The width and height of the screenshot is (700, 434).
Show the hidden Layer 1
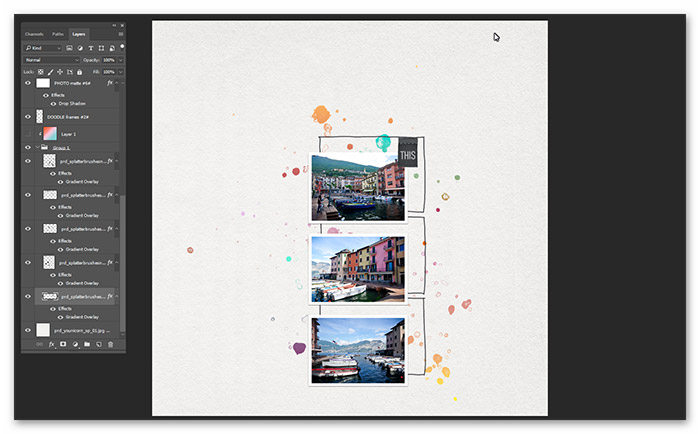[28, 134]
